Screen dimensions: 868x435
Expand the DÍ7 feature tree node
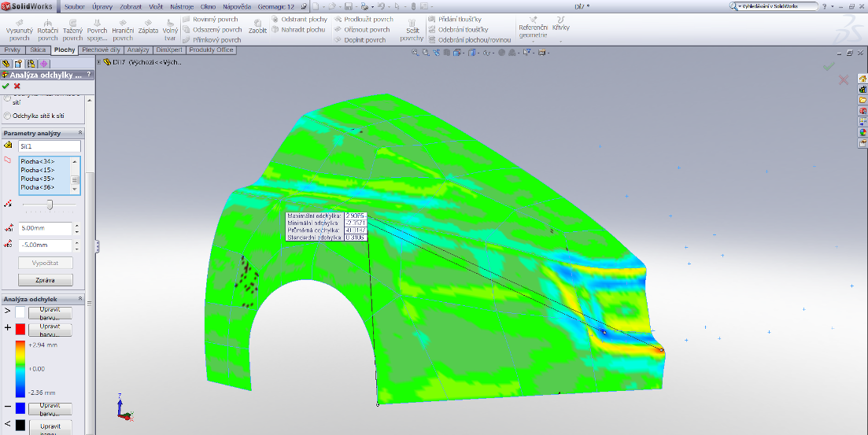(x=100, y=61)
